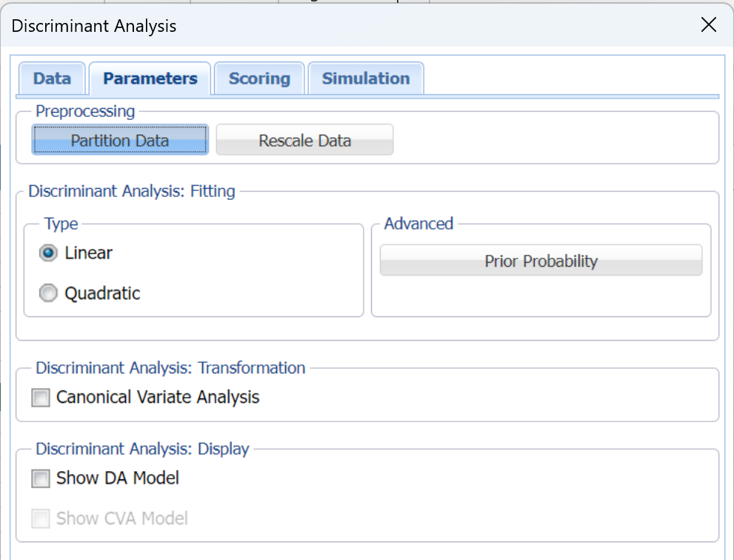Tick the Show DA Model checkbox
The height and width of the screenshot is (560, 734).
click(41, 479)
